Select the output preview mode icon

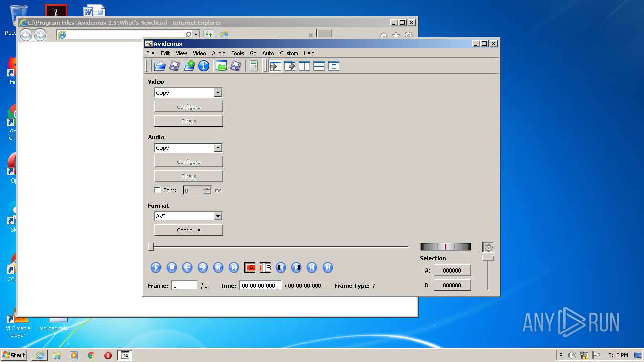[290, 66]
